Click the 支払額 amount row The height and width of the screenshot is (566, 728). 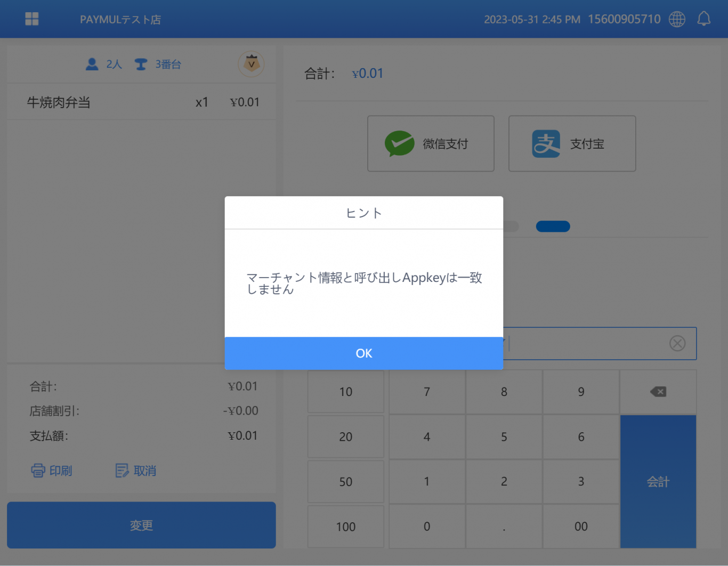(144, 436)
